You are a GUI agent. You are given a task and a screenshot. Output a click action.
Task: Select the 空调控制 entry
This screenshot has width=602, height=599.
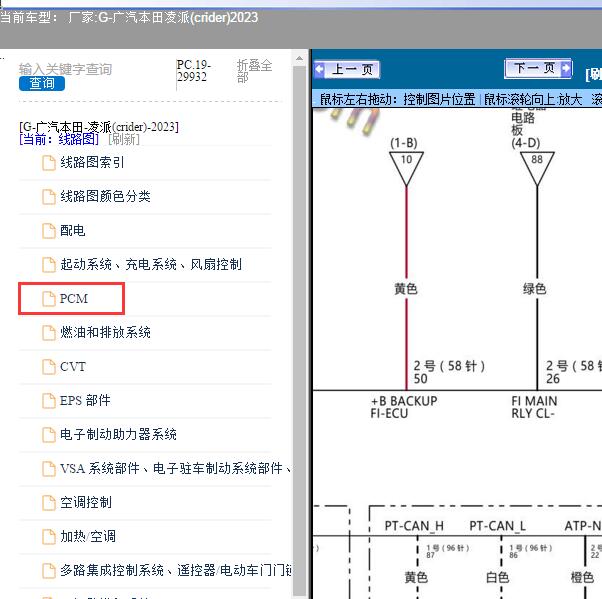pyautogui.click(x=86, y=502)
